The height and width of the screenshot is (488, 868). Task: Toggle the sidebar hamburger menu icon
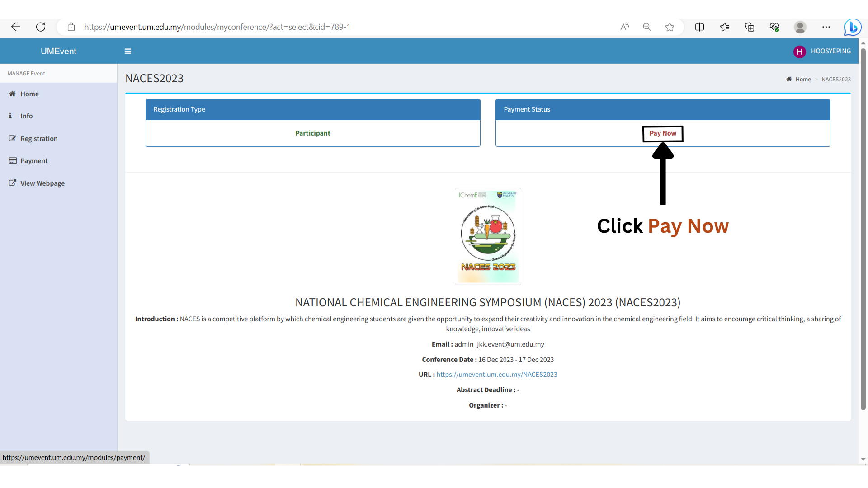click(128, 51)
